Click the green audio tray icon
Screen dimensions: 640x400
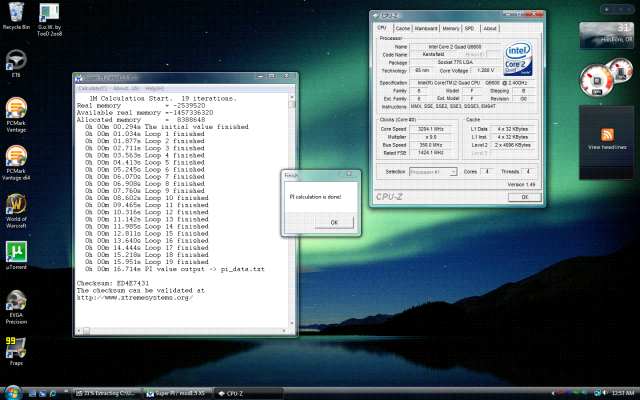point(576,393)
